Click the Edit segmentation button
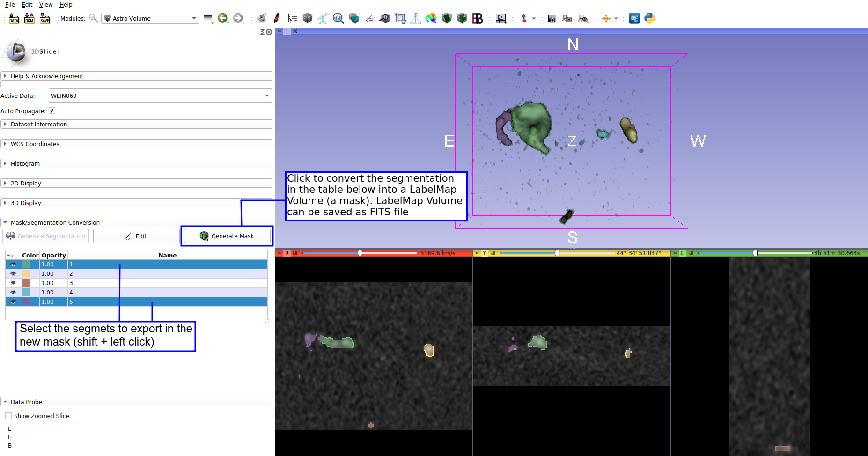 tap(136, 236)
